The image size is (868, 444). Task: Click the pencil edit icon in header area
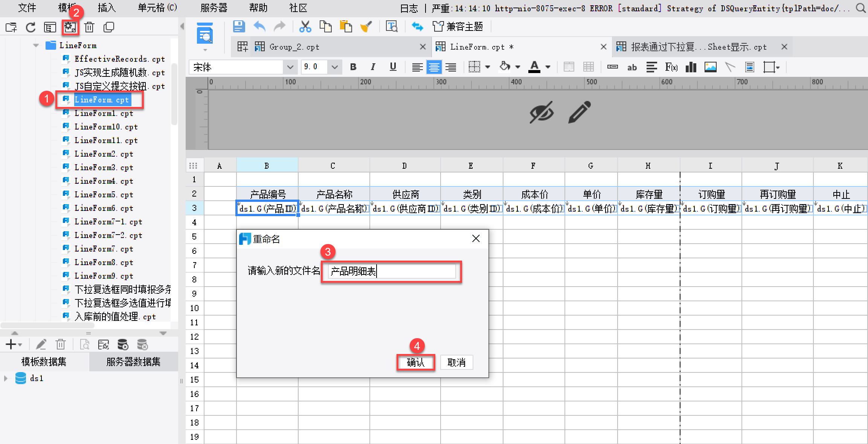coord(579,112)
